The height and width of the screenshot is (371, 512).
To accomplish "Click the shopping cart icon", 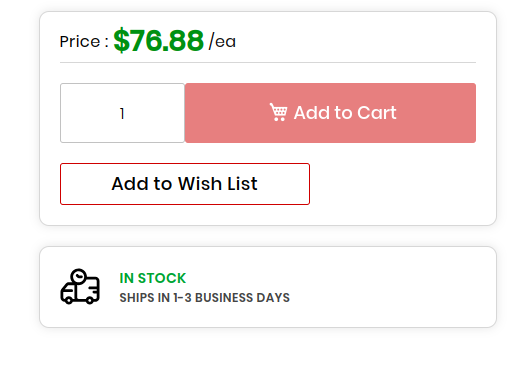I will pyautogui.click(x=278, y=112).
